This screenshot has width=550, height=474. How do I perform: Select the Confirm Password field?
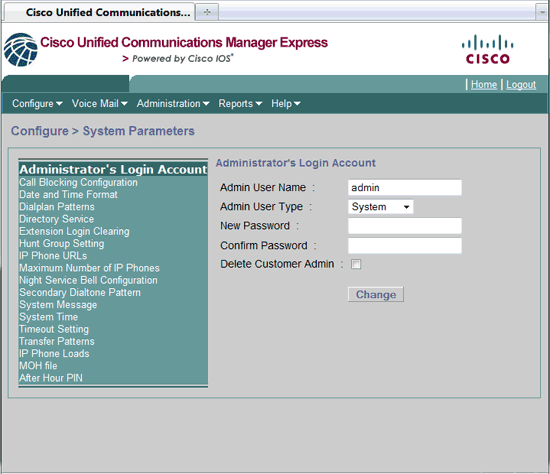[405, 246]
